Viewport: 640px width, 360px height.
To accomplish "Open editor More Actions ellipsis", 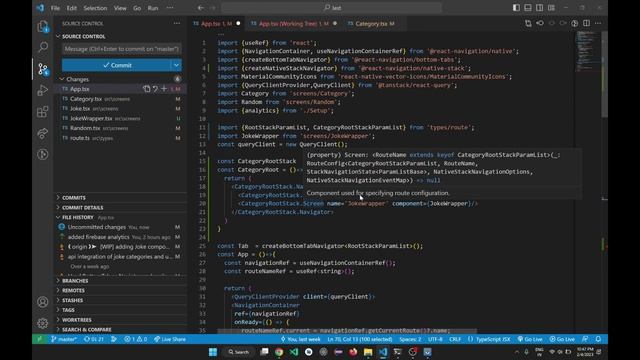I will [x=598, y=23].
